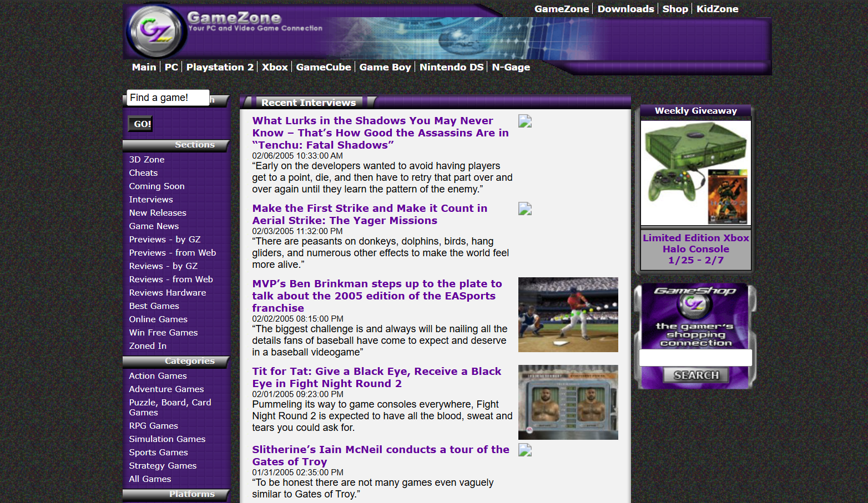Browse the RPG Games category
Viewport: 868px width, 503px height.
point(153,426)
